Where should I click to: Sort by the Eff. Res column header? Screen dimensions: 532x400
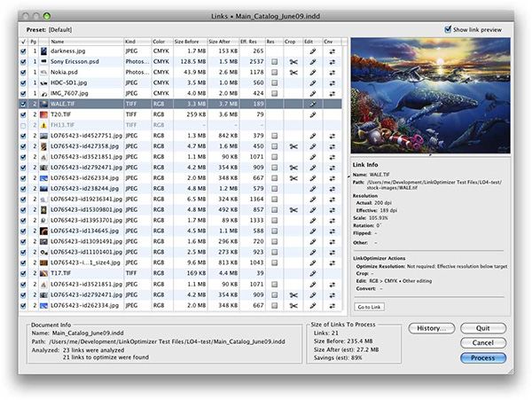(x=249, y=41)
